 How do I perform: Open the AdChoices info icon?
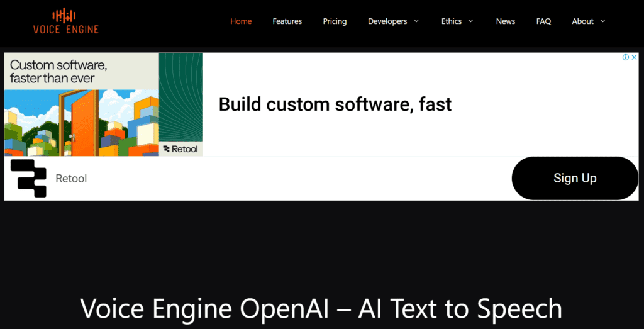pyautogui.click(x=626, y=57)
